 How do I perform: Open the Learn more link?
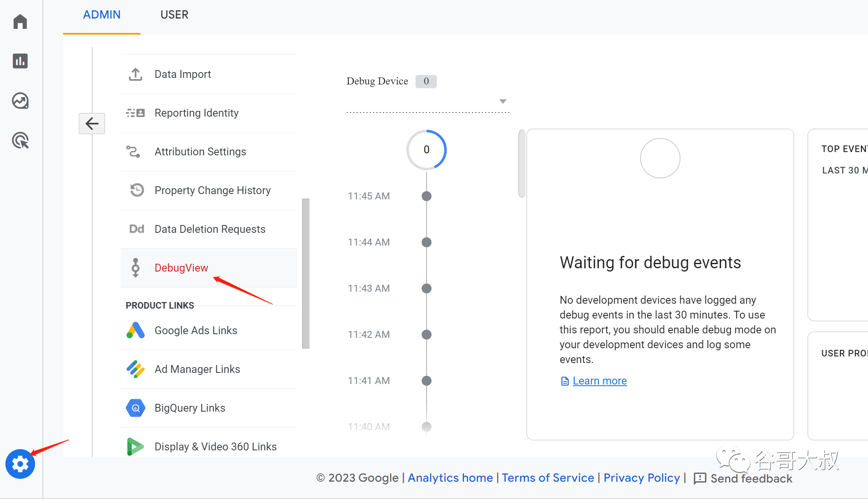(599, 381)
